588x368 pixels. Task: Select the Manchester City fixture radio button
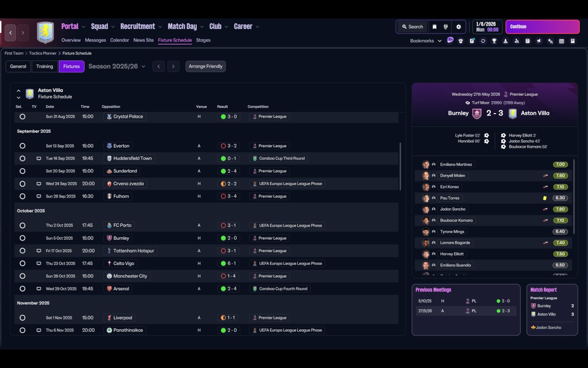pos(23,276)
